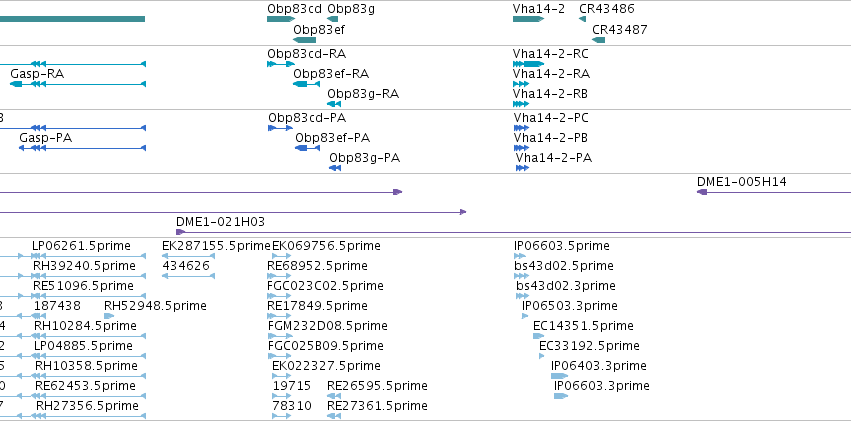Select the Gasp-PA coding sequence line
The width and height of the screenshot is (851, 421).
[82, 148]
